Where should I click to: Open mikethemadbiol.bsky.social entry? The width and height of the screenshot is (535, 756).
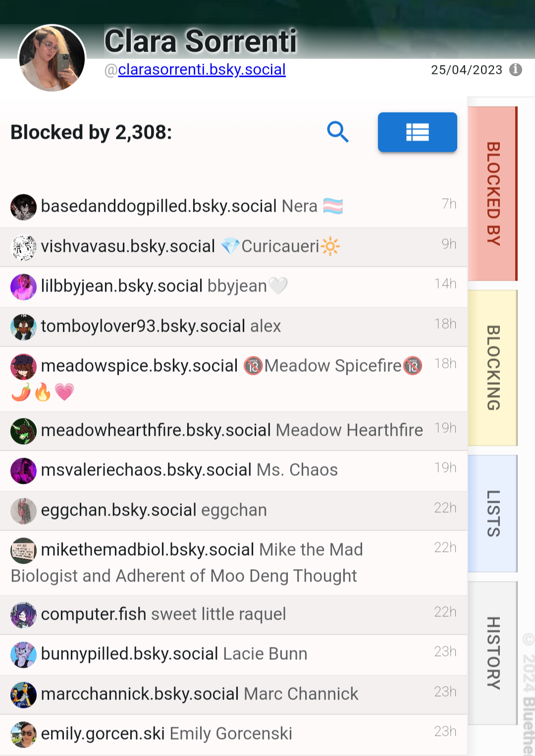coord(233,563)
